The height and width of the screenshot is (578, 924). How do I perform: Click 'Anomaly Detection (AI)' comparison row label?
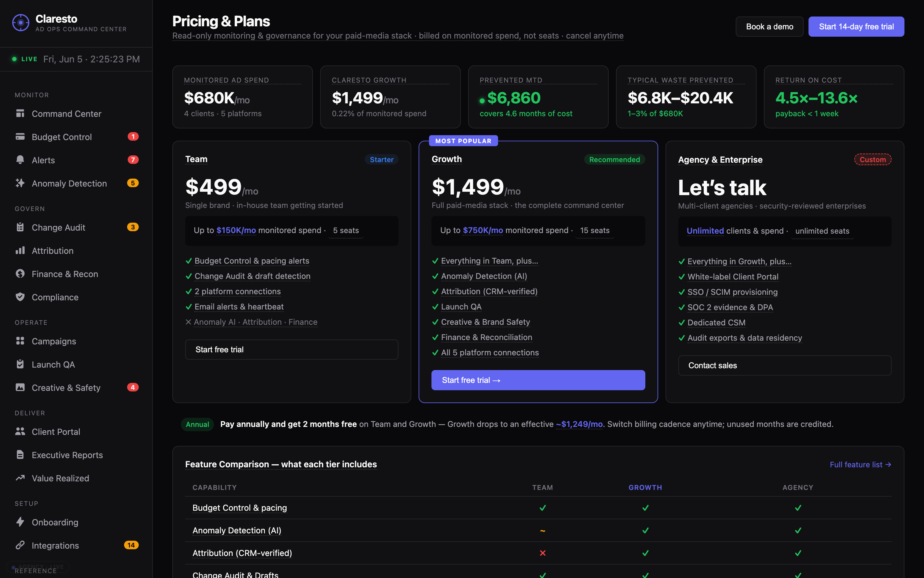point(237,530)
